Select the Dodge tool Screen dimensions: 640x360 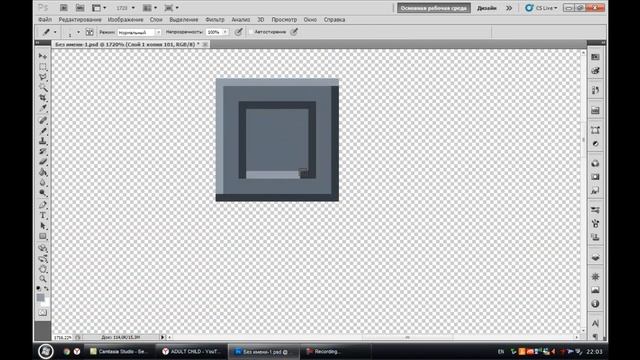42,193
